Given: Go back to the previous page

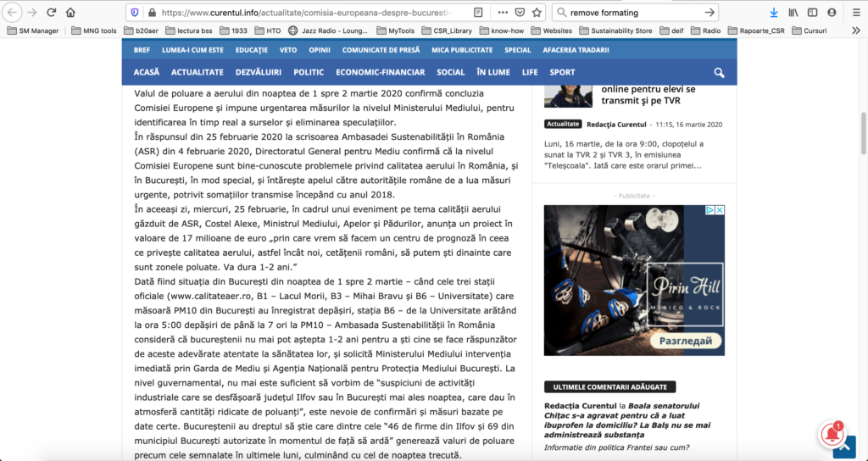Looking at the screenshot, I should click(x=14, y=12).
